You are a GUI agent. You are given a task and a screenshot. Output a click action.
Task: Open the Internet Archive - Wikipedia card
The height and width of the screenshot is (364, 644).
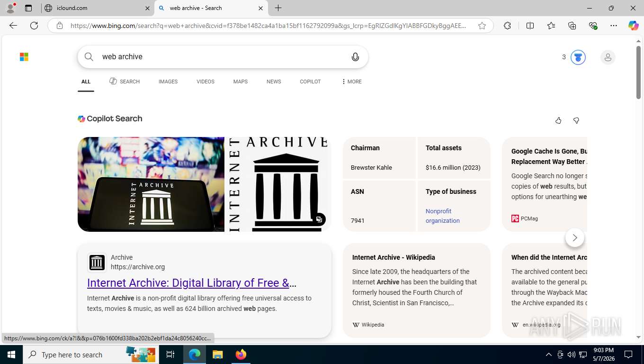tap(417, 291)
